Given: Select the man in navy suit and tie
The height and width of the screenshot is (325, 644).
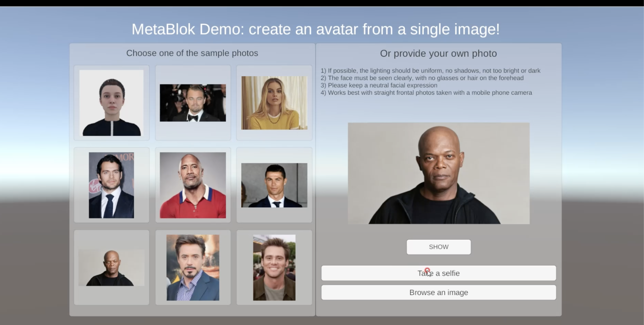Looking at the screenshot, I should (111, 185).
